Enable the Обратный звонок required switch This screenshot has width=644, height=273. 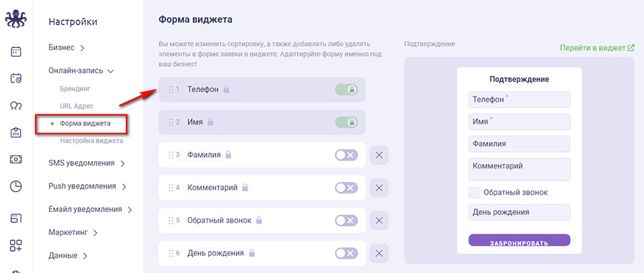coord(346,221)
